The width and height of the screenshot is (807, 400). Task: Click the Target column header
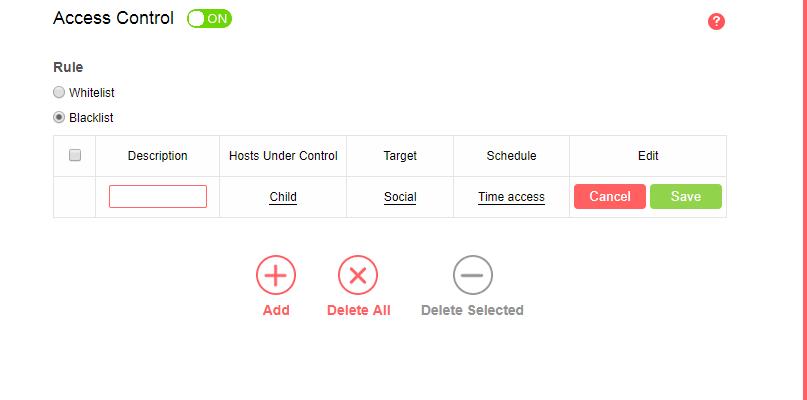(400, 156)
